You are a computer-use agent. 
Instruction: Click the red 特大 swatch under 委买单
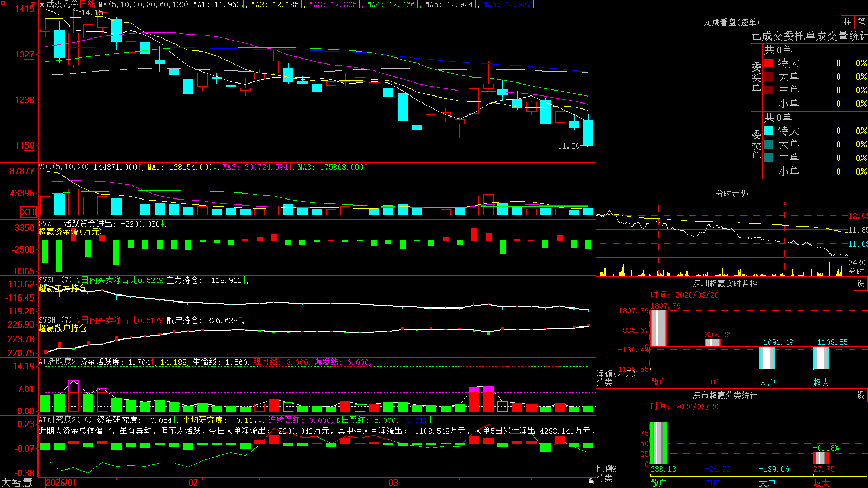coord(768,63)
